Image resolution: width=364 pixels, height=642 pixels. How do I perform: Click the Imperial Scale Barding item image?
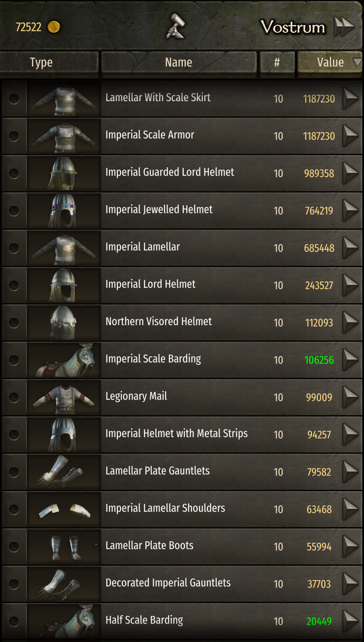tap(64, 360)
